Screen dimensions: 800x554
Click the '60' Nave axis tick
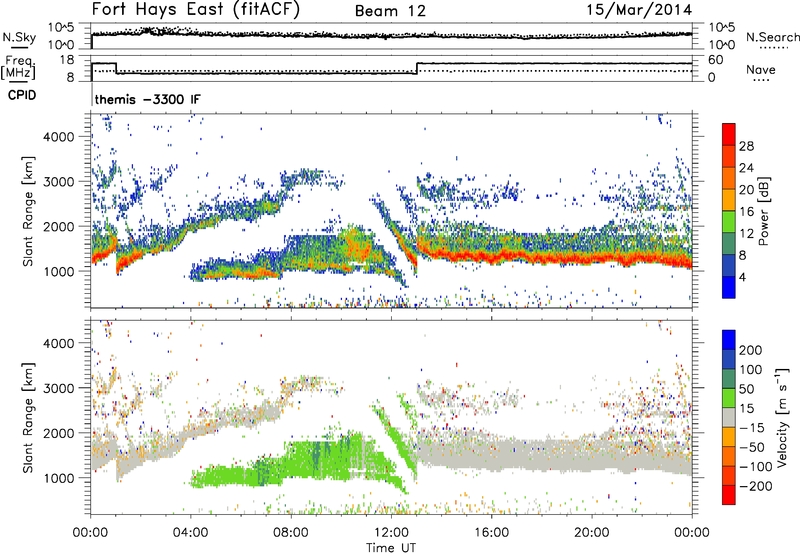[715, 60]
